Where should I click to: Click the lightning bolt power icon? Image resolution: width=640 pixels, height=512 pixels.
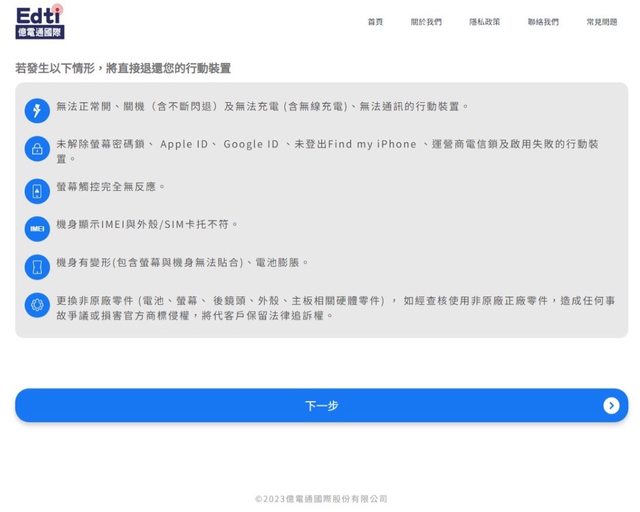click(x=37, y=110)
